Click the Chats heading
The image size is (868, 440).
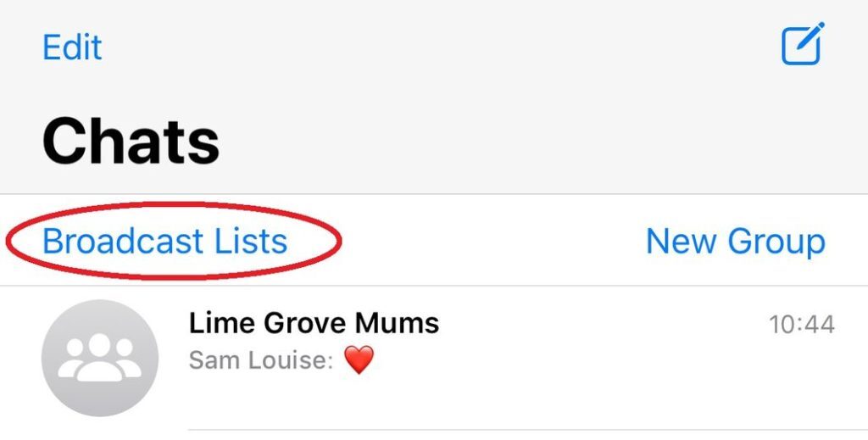131,140
